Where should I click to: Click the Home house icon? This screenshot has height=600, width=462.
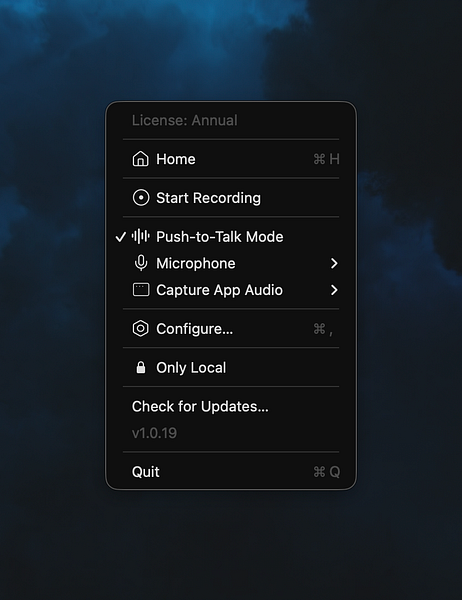140,159
